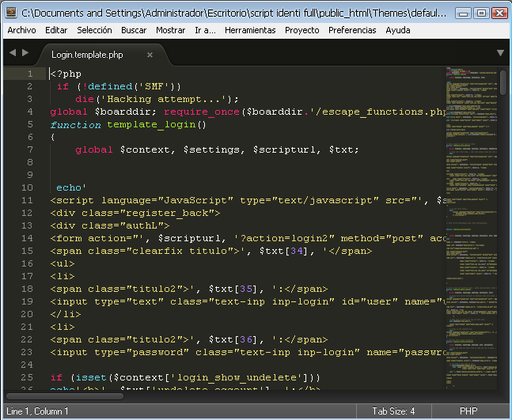Open the Editar menu
512x420 pixels.
(x=56, y=30)
